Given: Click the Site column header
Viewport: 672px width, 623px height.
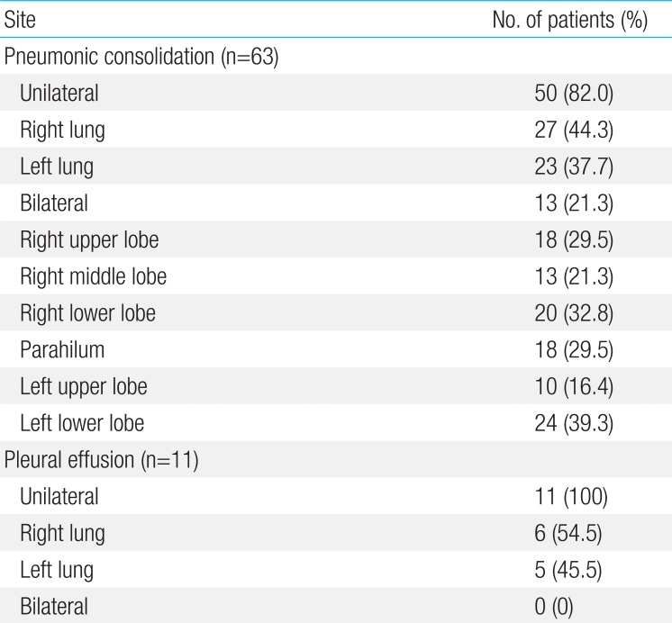Looking at the screenshot, I should point(20,20).
